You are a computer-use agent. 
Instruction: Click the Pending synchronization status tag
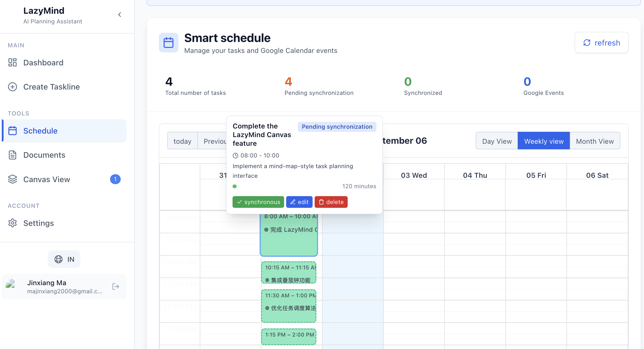[337, 127]
